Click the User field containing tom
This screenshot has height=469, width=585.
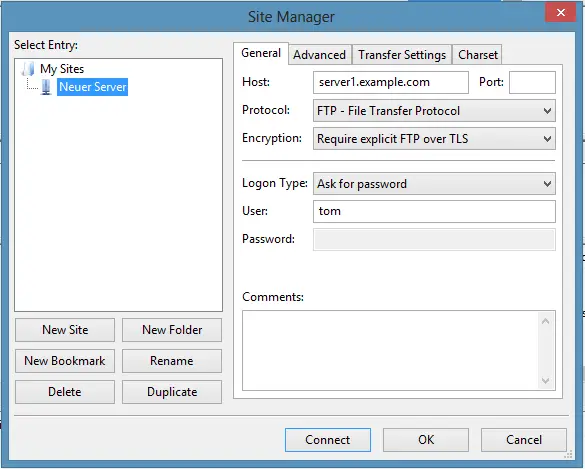434,211
